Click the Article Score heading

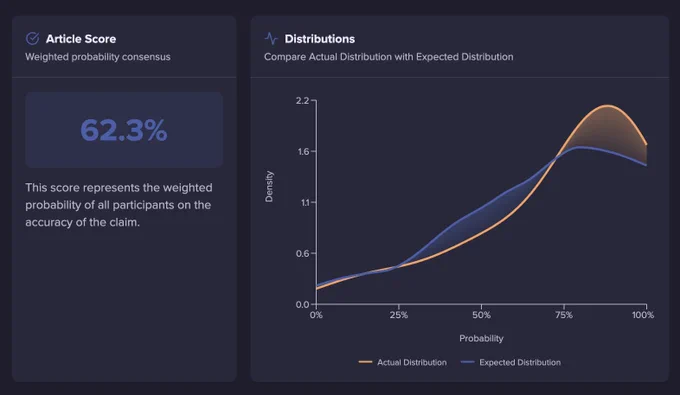tap(81, 39)
